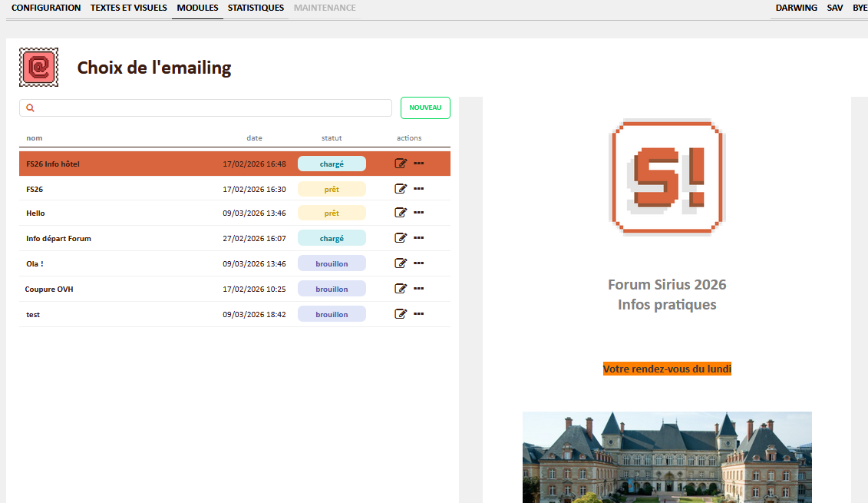The width and height of the screenshot is (868, 503).
Task: Sort the list by date column header
Action: point(254,138)
